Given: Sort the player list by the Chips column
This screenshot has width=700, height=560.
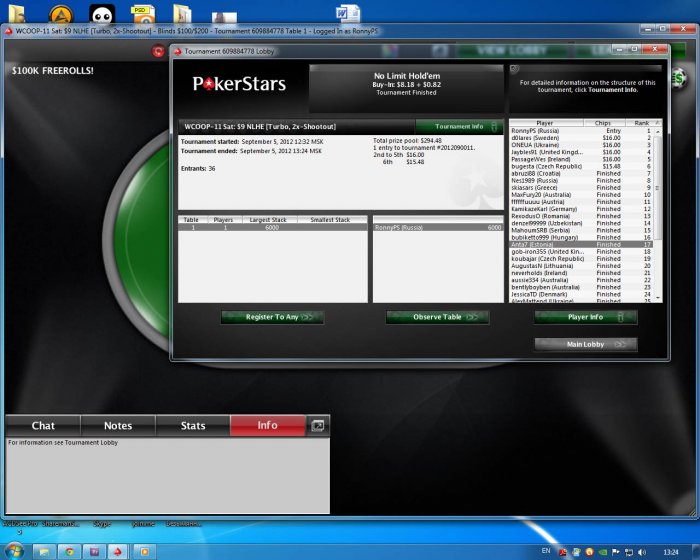Looking at the screenshot, I should pyautogui.click(x=603, y=123).
